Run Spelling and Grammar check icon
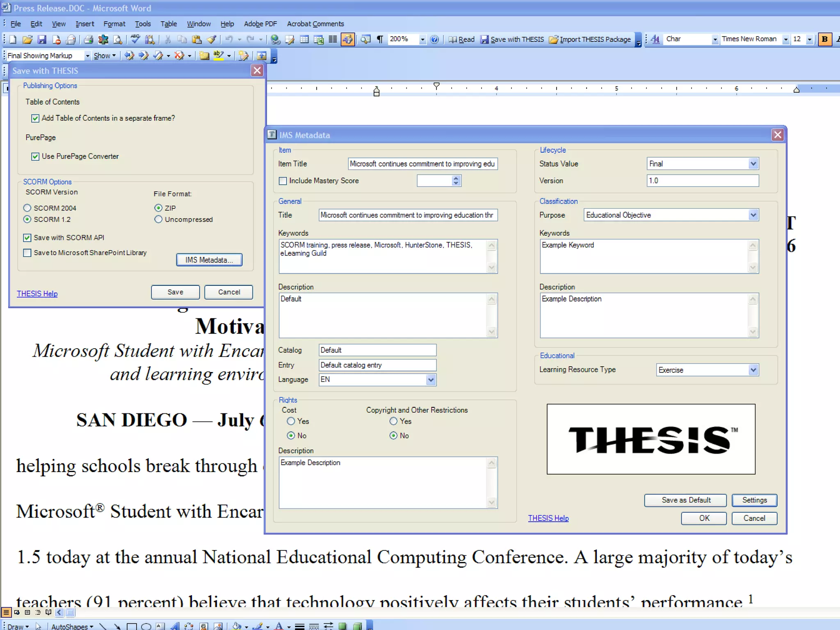 (x=135, y=39)
